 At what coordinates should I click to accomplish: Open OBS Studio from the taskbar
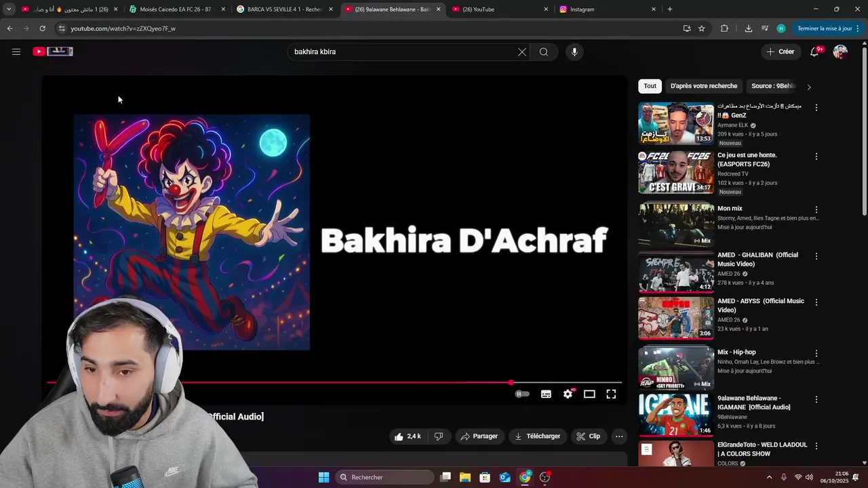pos(545,477)
